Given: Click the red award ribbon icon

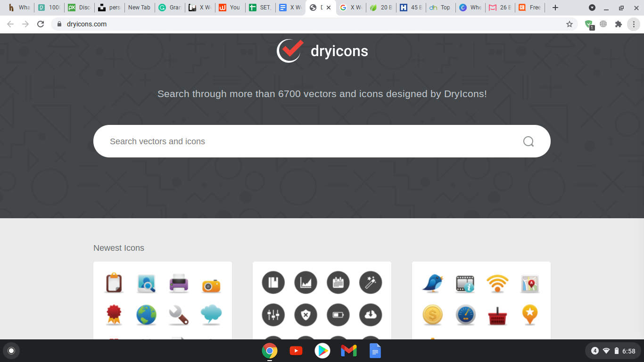Looking at the screenshot, I should [114, 314].
